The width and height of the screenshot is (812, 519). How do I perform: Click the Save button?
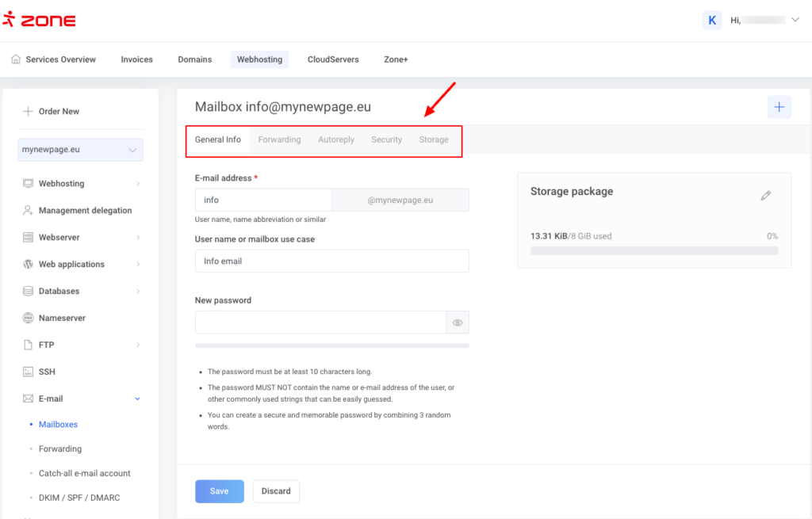220,491
